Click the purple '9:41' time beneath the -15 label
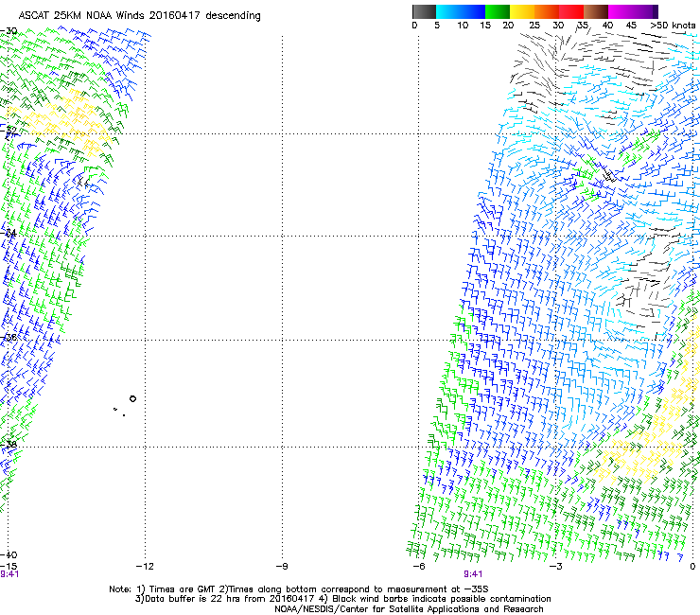The width and height of the screenshot is (700, 615). point(9,574)
